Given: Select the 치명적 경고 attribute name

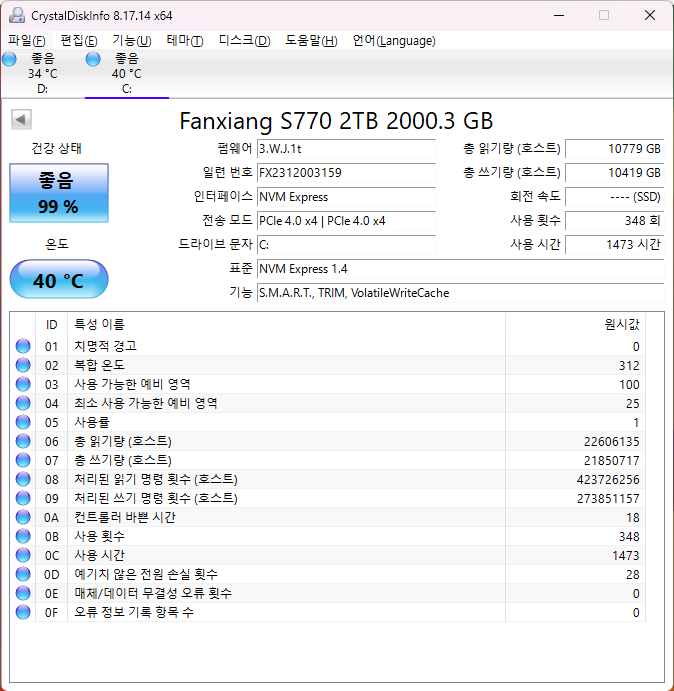Looking at the screenshot, I should pos(105,346).
